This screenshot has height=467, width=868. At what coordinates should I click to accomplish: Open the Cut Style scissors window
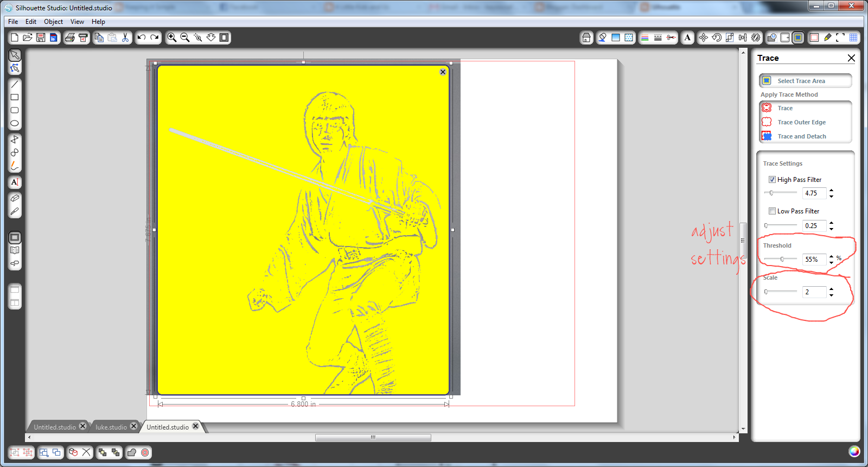click(x=671, y=37)
